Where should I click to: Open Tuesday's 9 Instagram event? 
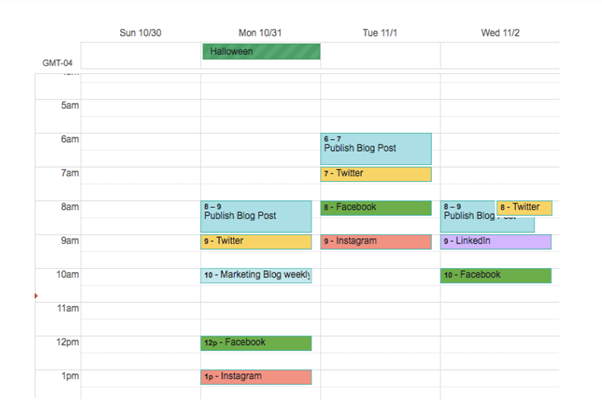click(376, 242)
